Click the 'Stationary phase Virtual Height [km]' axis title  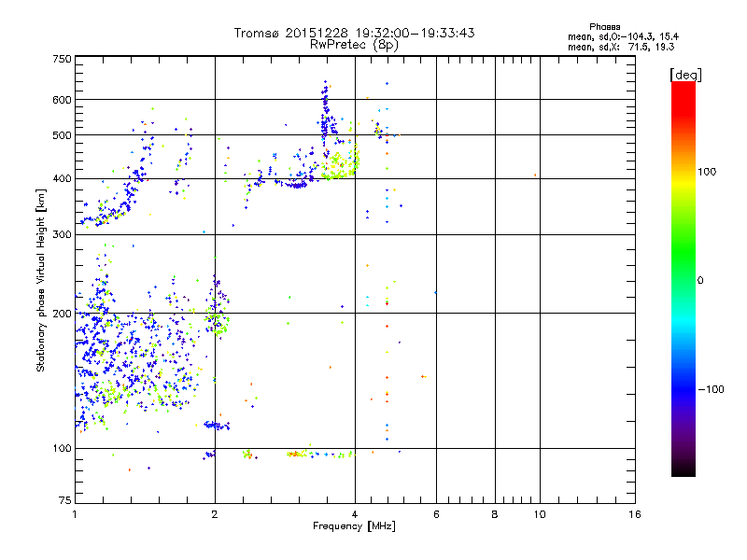click(x=41, y=280)
